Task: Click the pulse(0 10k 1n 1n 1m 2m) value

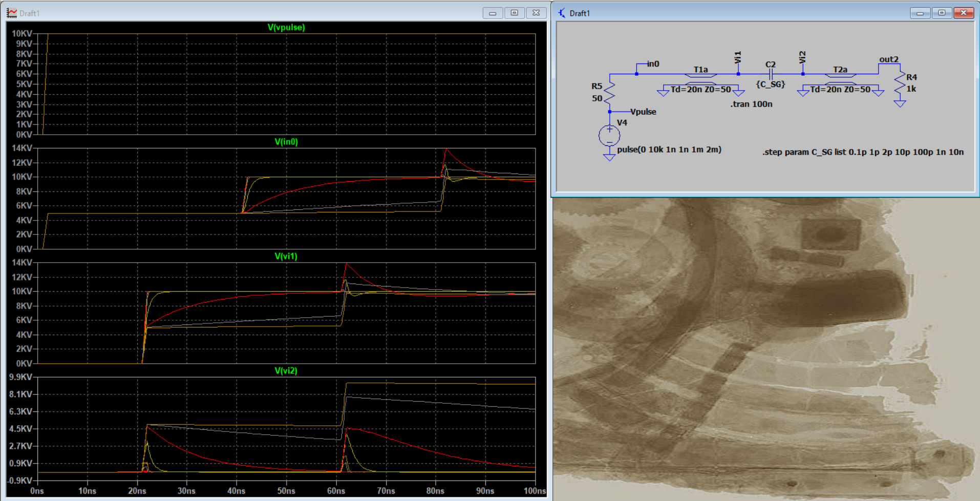Action: (669, 149)
